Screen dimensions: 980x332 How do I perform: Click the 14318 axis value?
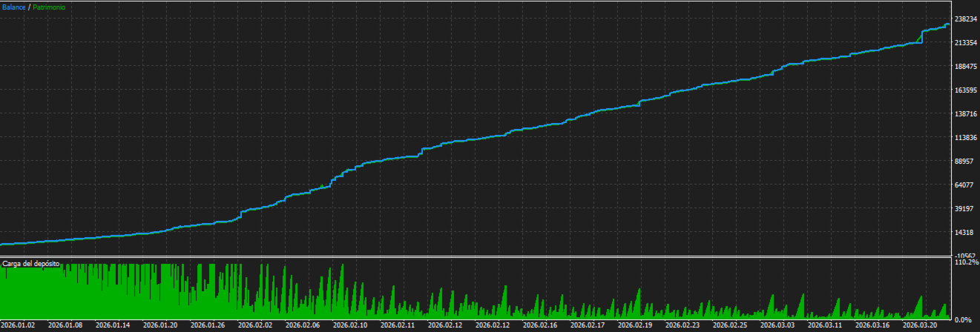pos(963,233)
